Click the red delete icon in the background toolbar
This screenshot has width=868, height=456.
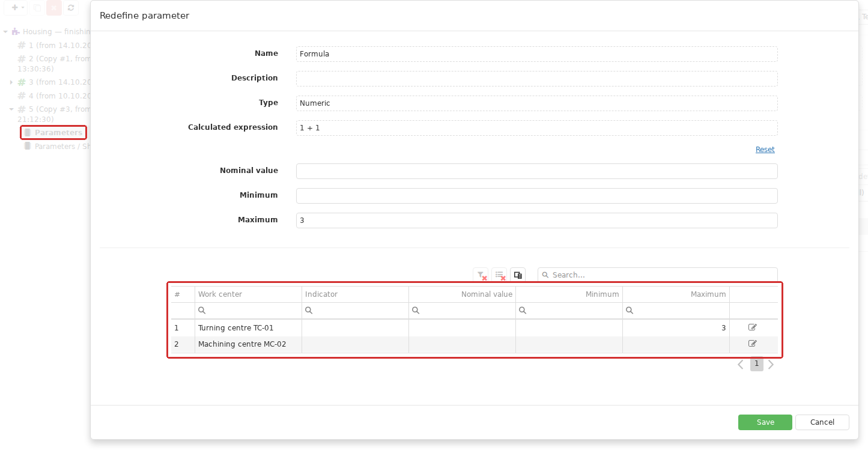click(x=54, y=8)
